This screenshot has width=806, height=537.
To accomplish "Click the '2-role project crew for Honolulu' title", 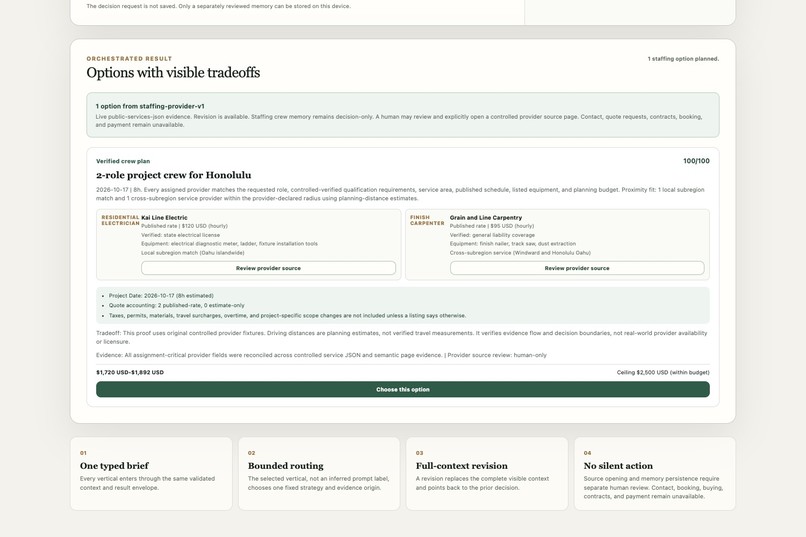I will tap(174, 175).
